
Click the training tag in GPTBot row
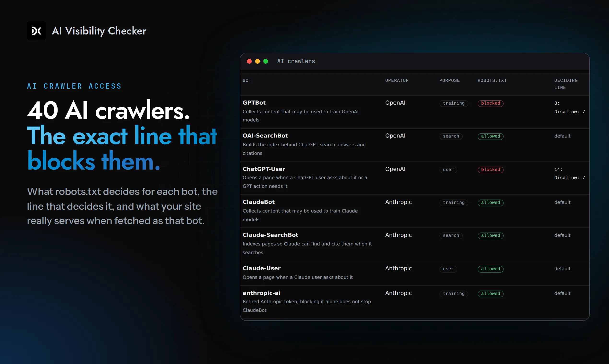454,103
